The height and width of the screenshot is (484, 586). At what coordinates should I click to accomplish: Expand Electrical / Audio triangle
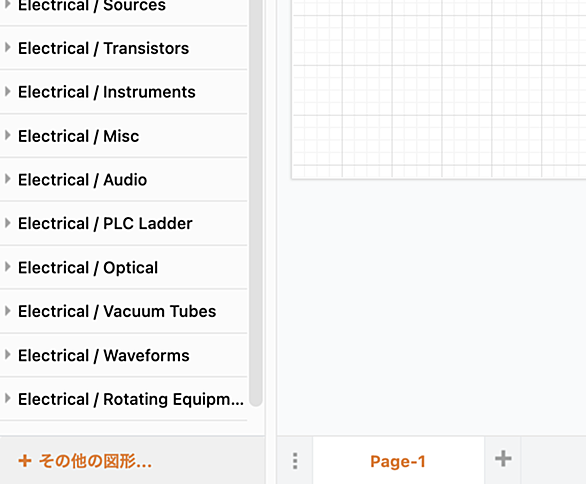click(7, 179)
